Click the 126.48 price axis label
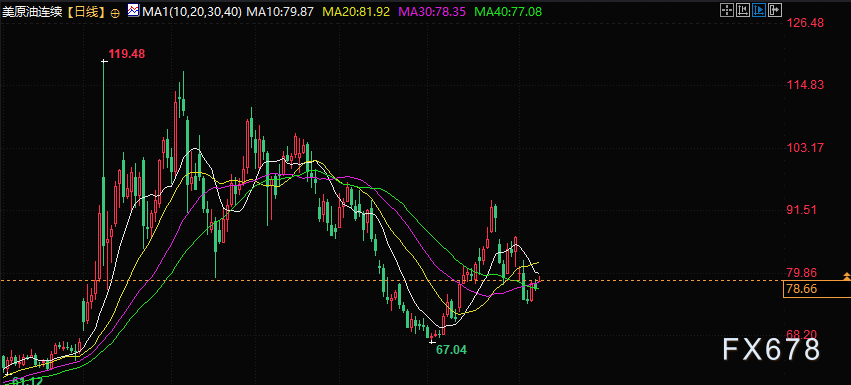 pyautogui.click(x=805, y=23)
